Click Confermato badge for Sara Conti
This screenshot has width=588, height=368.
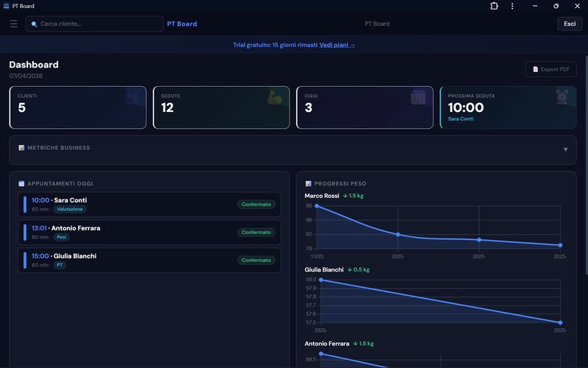(256, 205)
